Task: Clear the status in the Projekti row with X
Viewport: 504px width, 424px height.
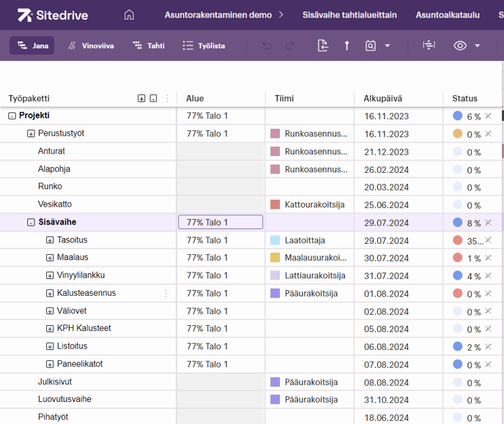Action: [488, 116]
